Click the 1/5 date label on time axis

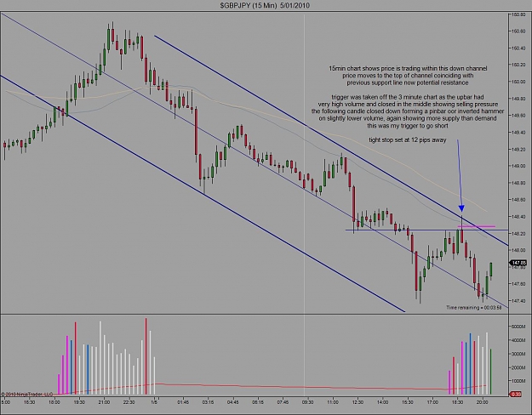pos(154,402)
